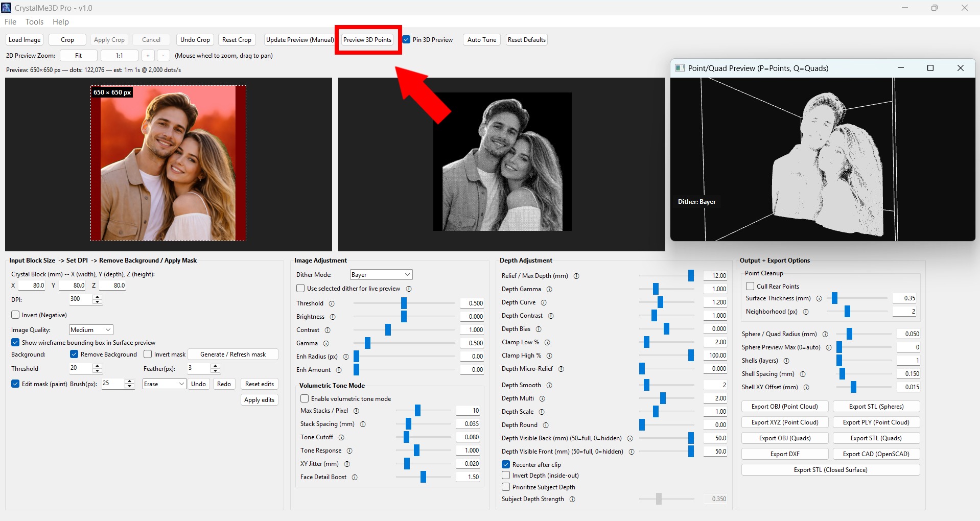
Task: Click the info icon beside Surface Thickness
Action: pos(819,298)
